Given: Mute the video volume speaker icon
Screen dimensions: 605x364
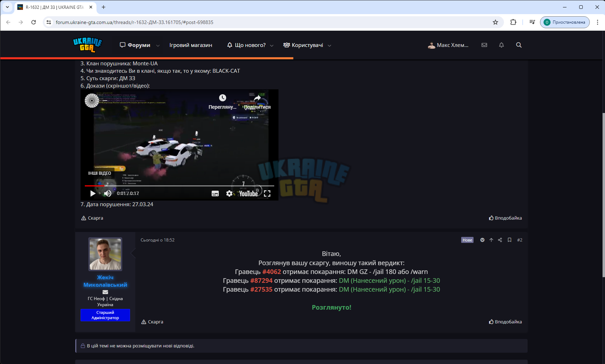Looking at the screenshot, I should 108,193.
